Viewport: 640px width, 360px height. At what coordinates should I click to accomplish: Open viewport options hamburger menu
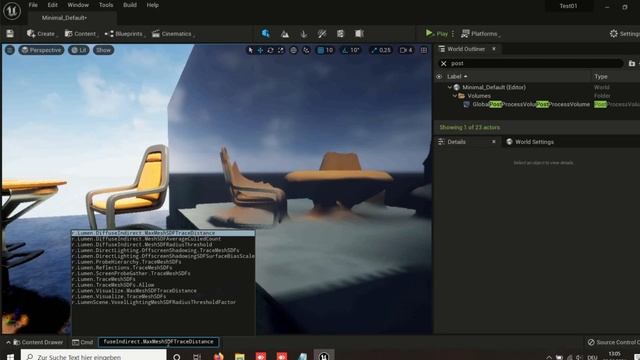[x=10, y=50]
